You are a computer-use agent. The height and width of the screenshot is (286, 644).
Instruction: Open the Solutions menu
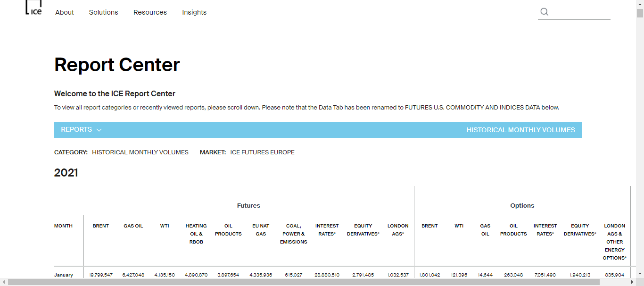pos(104,12)
